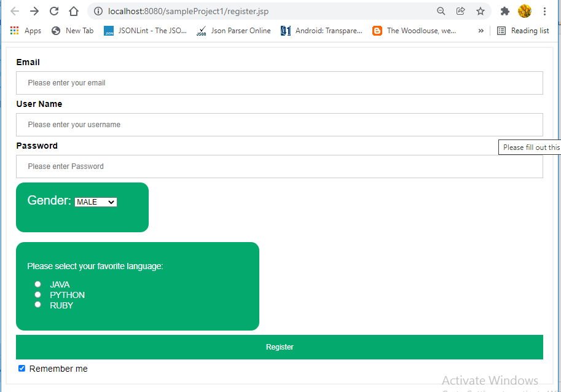Click the browser reload icon
Viewport: 561px width, 392px height.
point(54,11)
